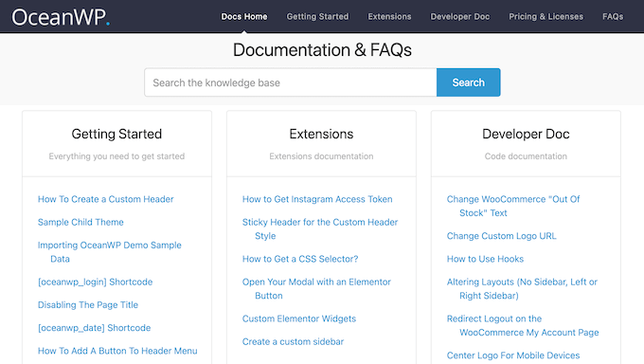Open the How to Use Hooks article
Screen dimensions: 644x364
click(x=485, y=259)
